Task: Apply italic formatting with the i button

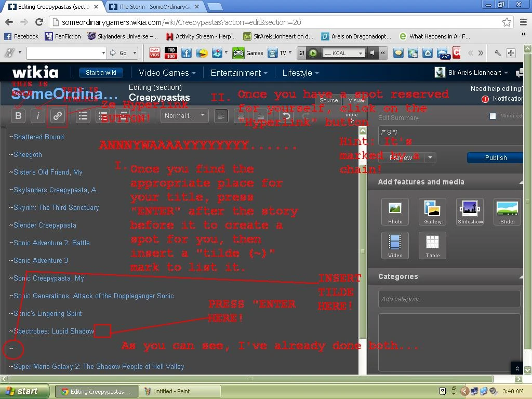Action: pyautogui.click(x=37, y=116)
